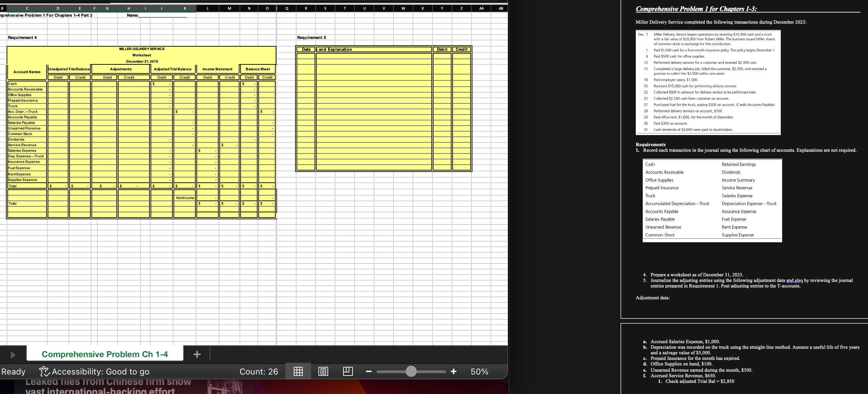Open the Leaked files Chinese firm article

point(108,384)
